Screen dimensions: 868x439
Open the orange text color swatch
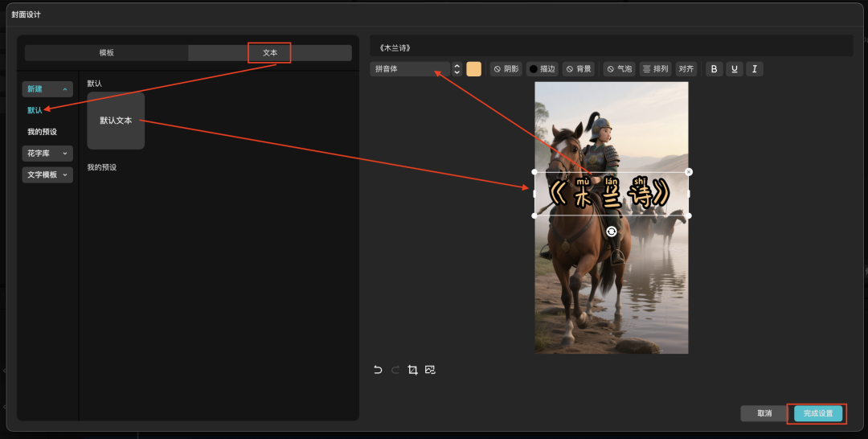pyautogui.click(x=474, y=69)
